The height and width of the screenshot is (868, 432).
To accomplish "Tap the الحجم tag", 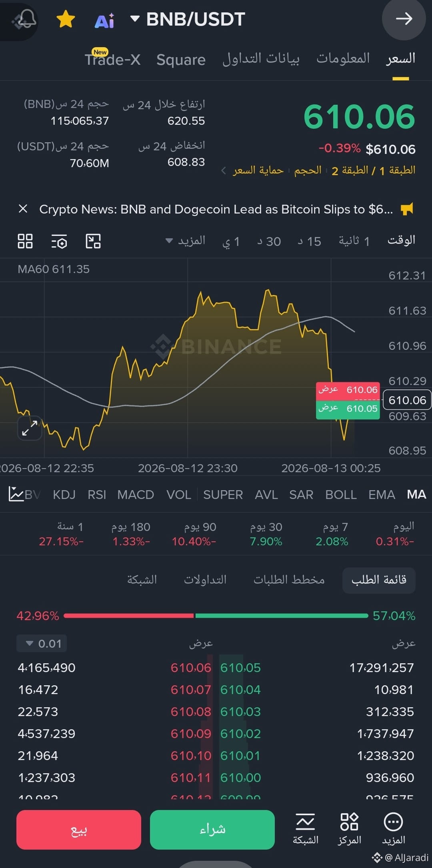I will [x=308, y=170].
